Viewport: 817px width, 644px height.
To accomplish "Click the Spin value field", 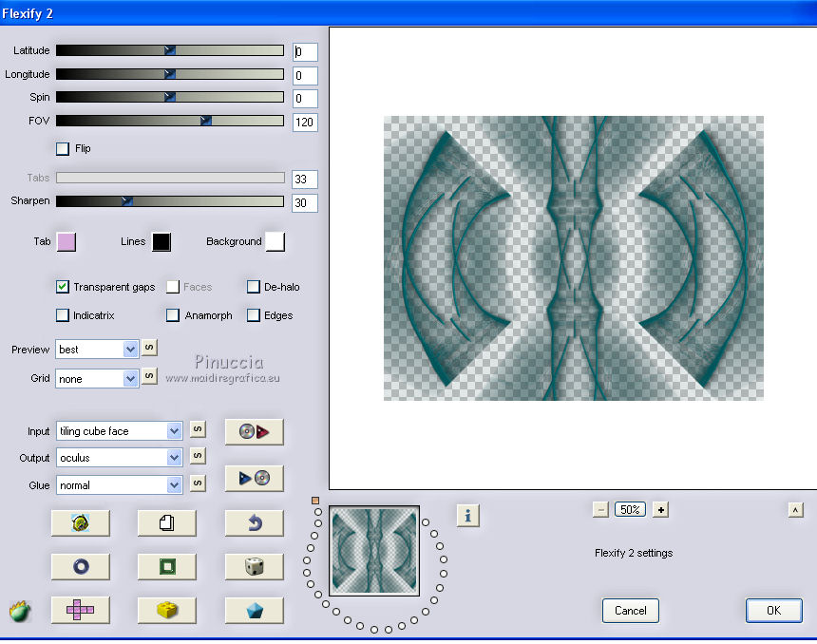I will tap(305, 99).
